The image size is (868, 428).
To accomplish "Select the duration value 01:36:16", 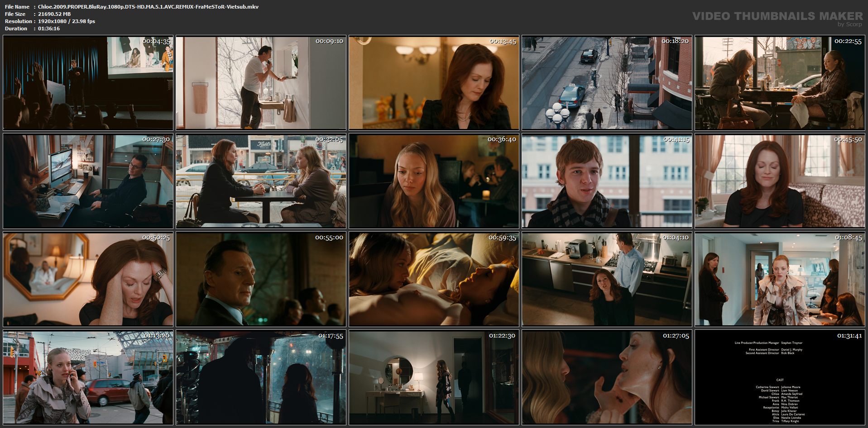I will click(x=49, y=29).
